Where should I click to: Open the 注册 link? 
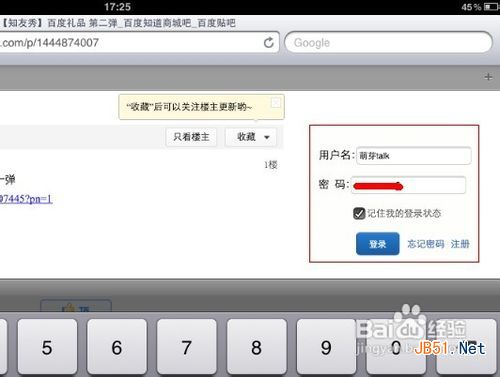[460, 244]
